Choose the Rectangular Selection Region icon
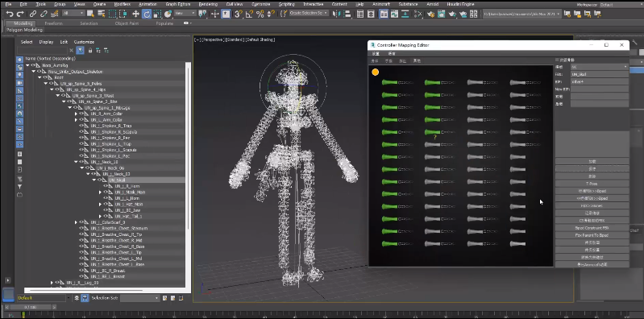644x319 pixels. [112, 14]
